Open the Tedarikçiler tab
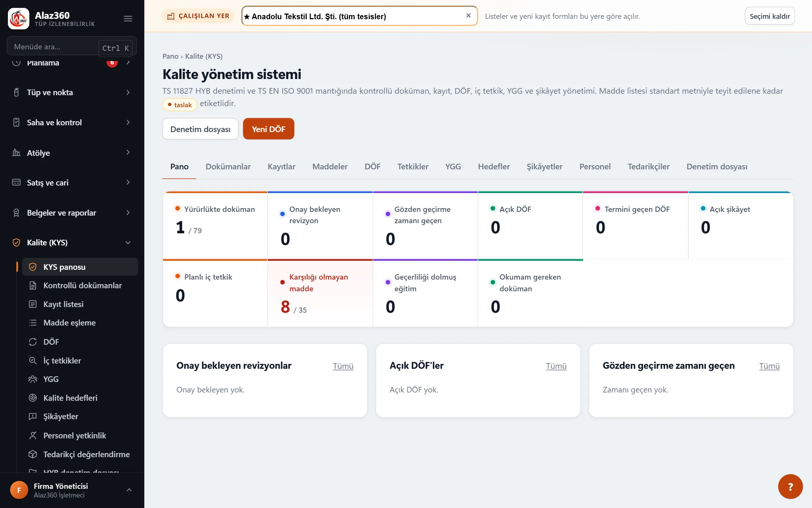The image size is (812, 508). [x=648, y=166]
